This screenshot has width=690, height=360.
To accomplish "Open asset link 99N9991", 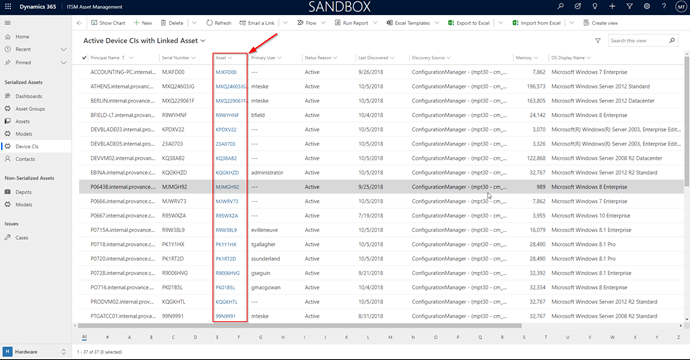I will click(226, 316).
